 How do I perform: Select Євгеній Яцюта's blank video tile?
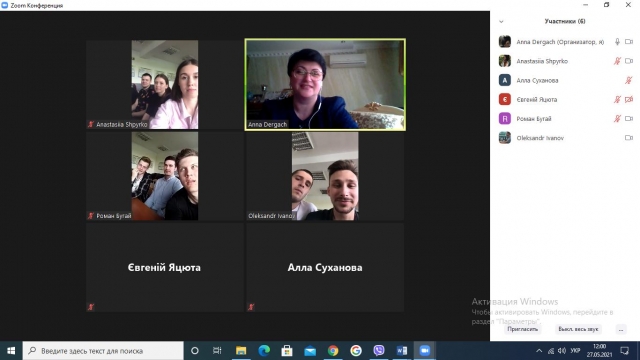[164, 267]
